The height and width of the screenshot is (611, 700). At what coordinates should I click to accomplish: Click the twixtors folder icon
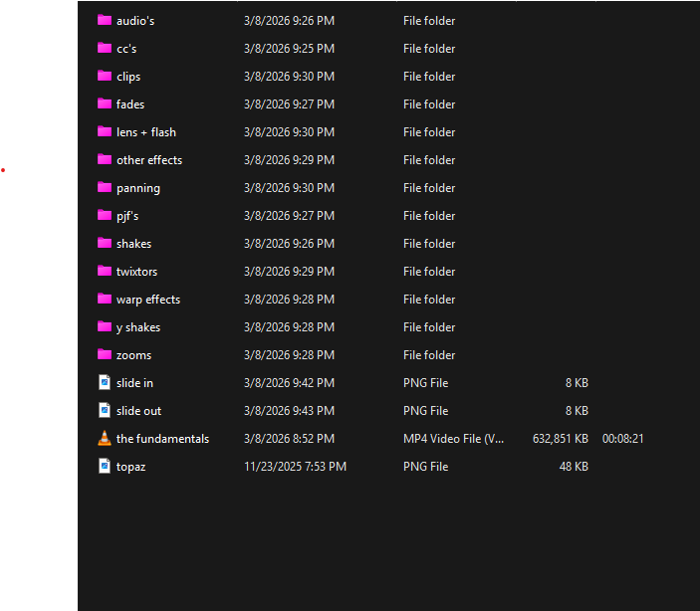pyautogui.click(x=105, y=271)
